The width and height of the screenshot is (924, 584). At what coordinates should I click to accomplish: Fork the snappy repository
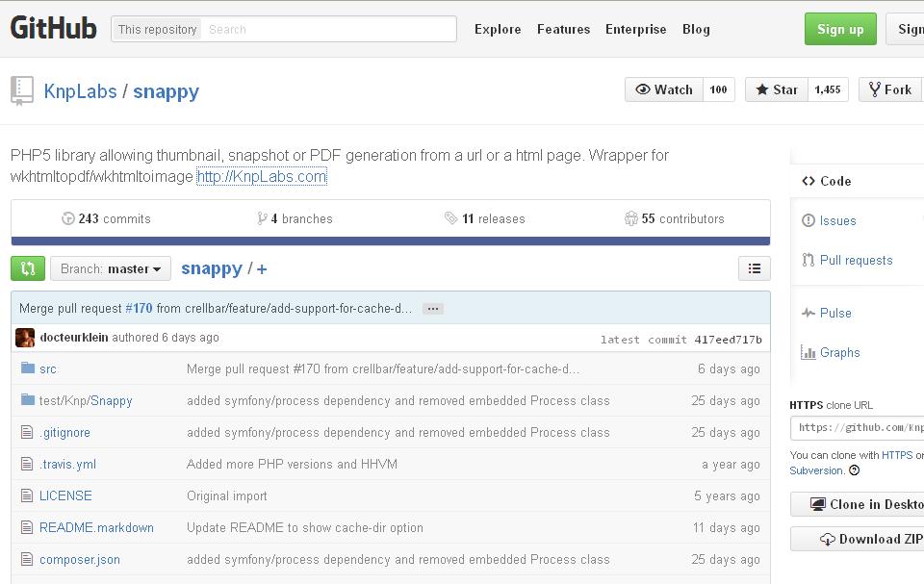[890, 89]
